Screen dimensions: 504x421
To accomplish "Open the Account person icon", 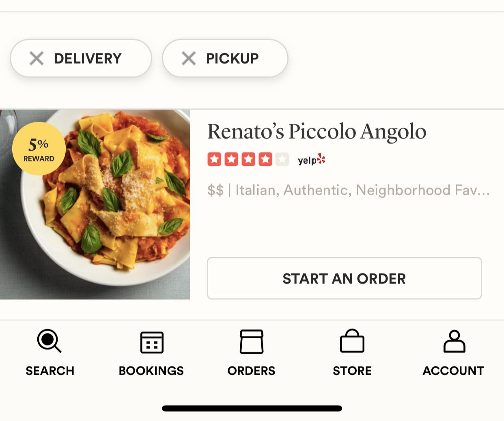I will 454,341.
